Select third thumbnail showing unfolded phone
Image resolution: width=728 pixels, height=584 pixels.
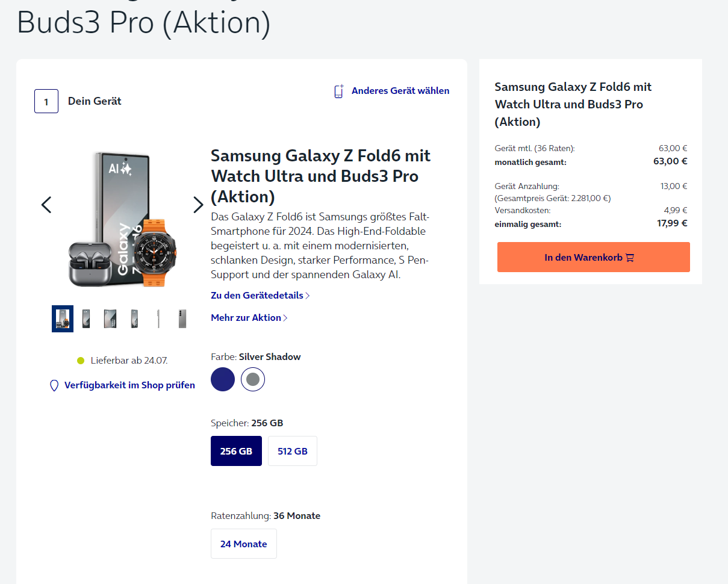coord(110,318)
